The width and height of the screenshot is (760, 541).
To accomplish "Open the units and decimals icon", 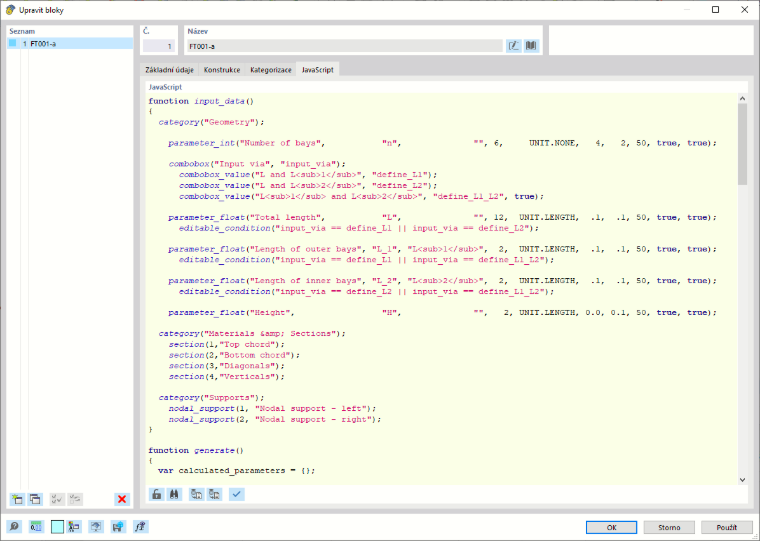I will (36, 527).
